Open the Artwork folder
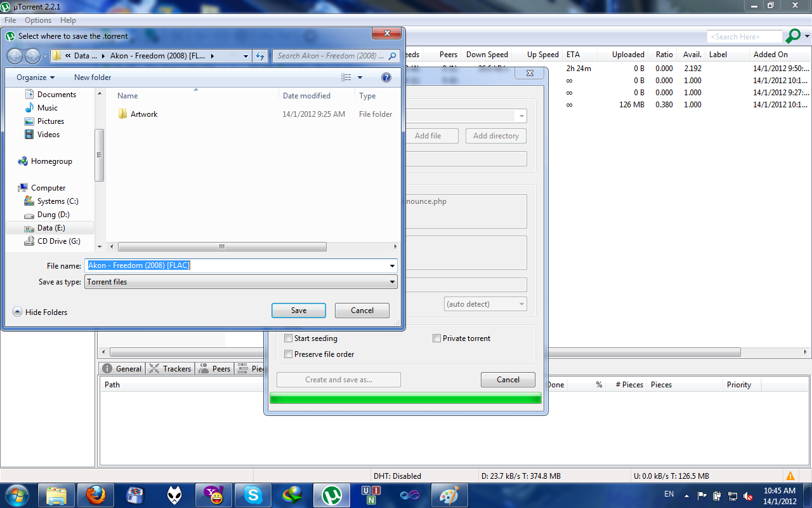The width and height of the screenshot is (812, 508). pos(144,114)
